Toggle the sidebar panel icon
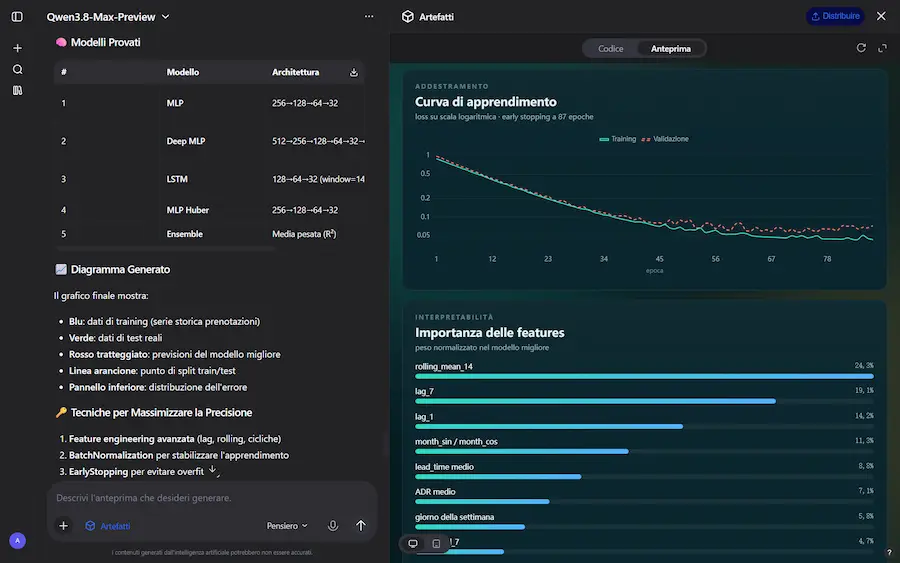The width and height of the screenshot is (900, 563). [17, 17]
